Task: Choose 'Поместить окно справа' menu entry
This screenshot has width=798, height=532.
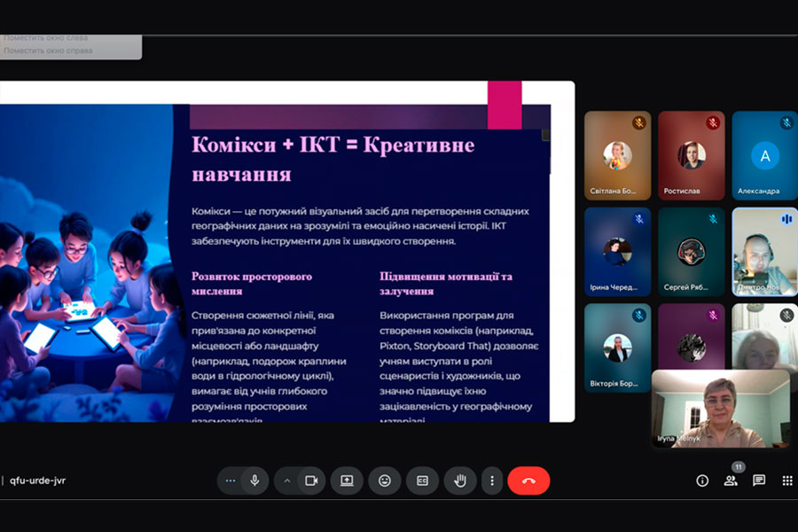Action: click(49, 51)
